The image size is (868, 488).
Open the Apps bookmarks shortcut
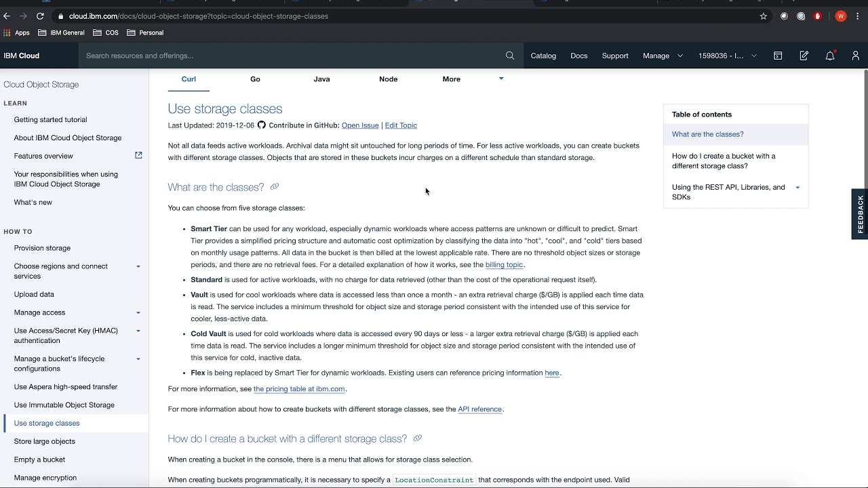[17, 33]
